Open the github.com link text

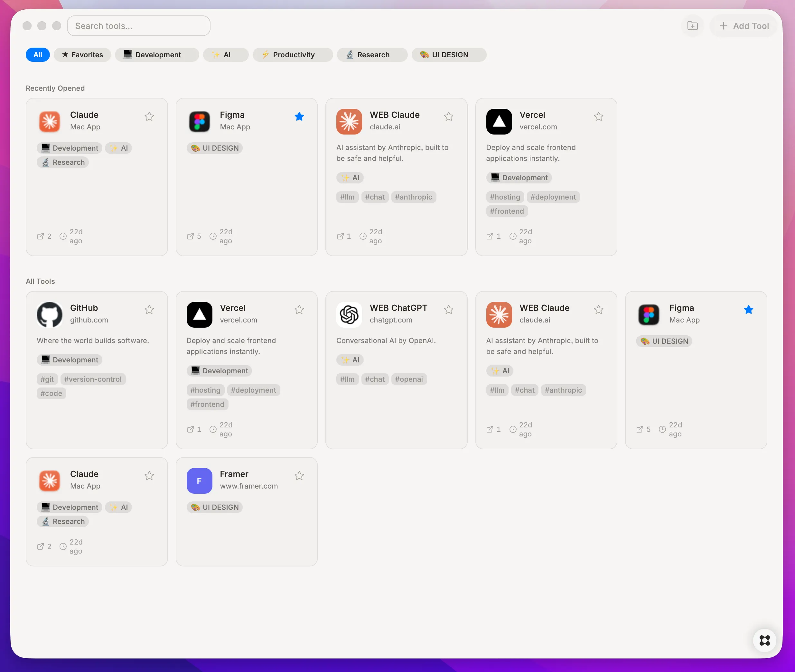pyautogui.click(x=89, y=320)
